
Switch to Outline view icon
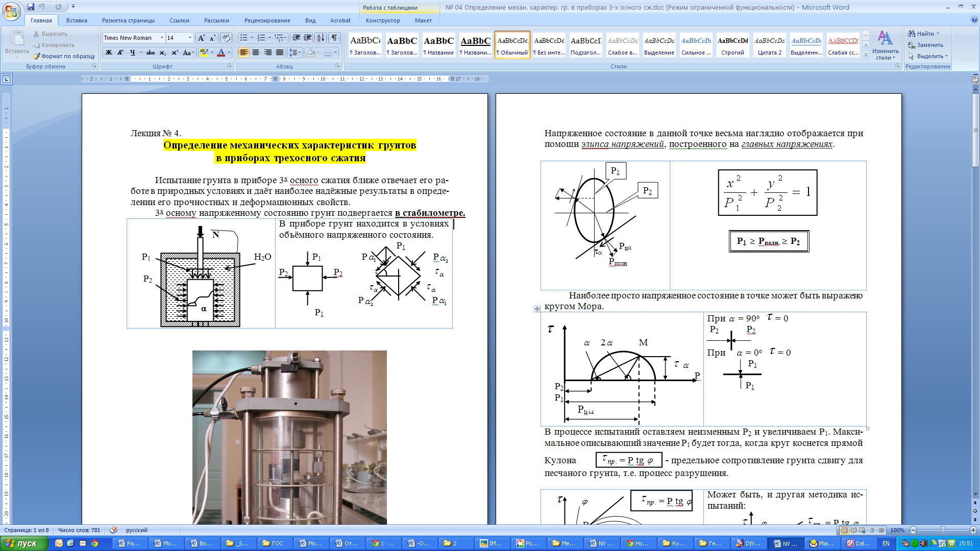click(x=872, y=530)
